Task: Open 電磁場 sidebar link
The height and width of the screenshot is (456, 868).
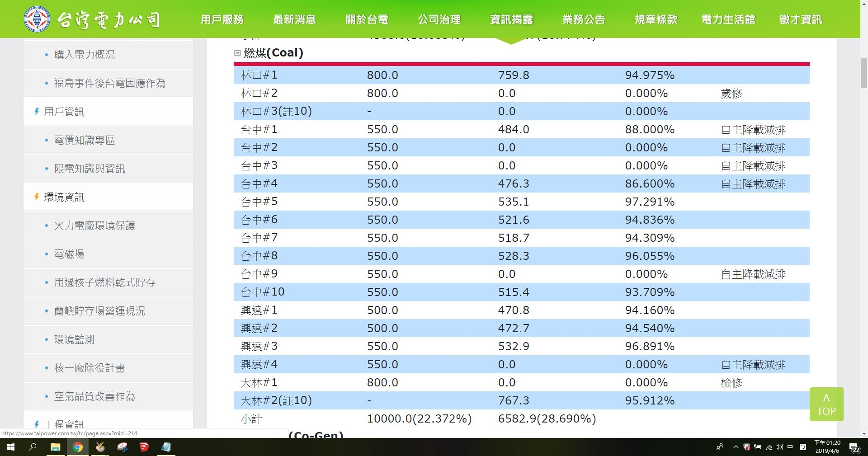Action: click(69, 254)
